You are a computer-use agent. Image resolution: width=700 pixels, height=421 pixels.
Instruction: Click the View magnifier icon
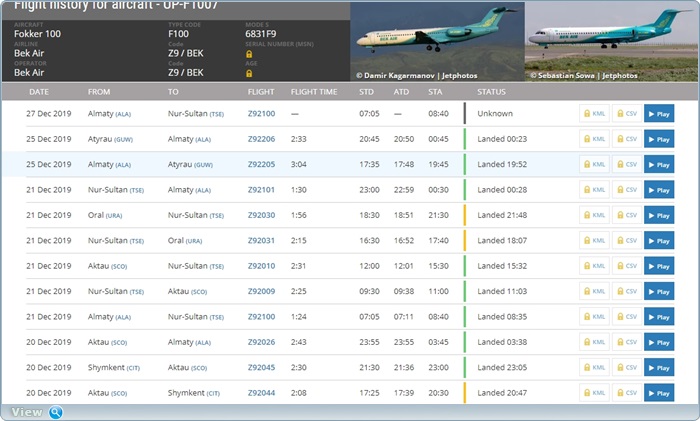pos(56,412)
